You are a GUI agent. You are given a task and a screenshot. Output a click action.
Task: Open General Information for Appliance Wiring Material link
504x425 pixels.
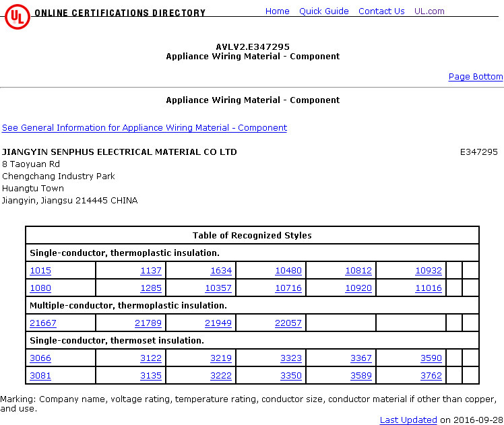coord(144,128)
